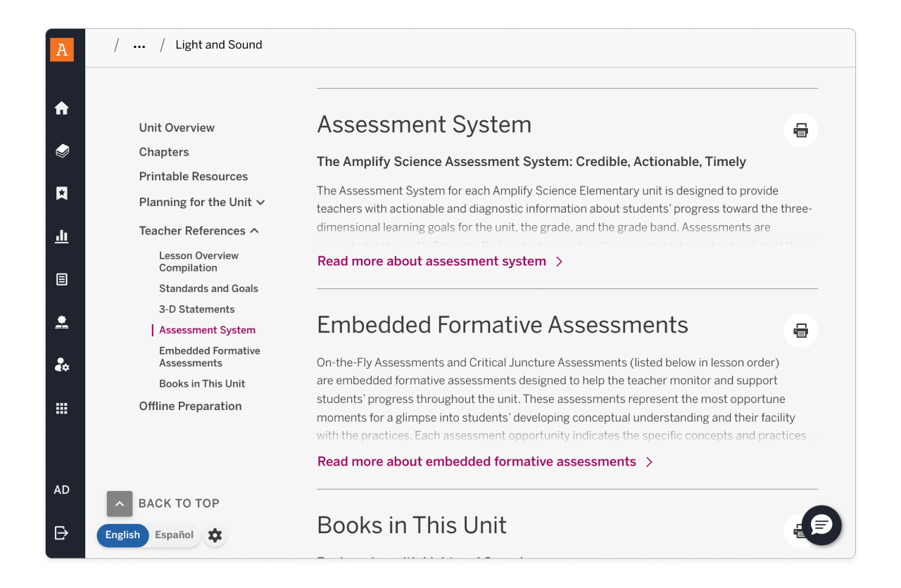Open the chat bubble in the corner
Image resolution: width=901 pixels, height=588 pixels.
pos(821,525)
